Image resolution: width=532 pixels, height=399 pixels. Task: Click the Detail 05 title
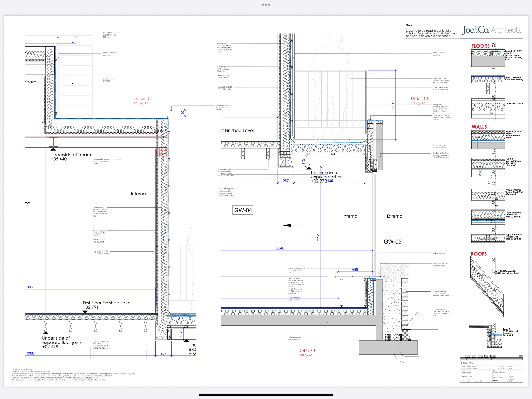pyautogui.click(x=420, y=98)
